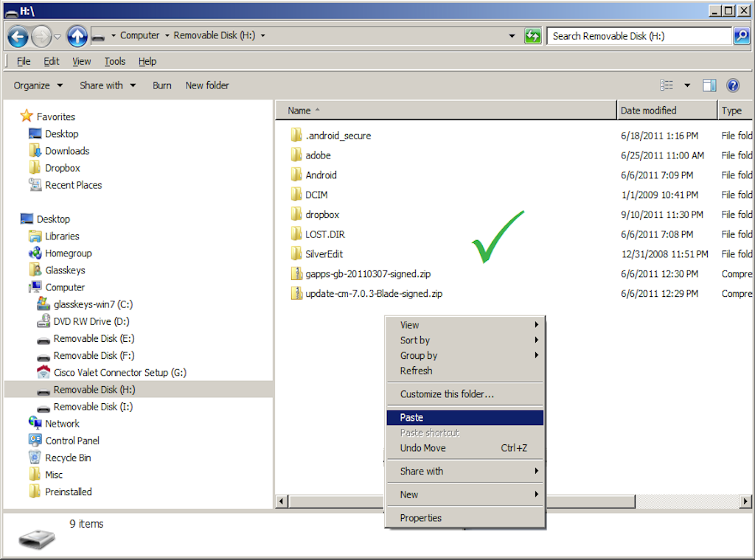The height and width of the screenshot is (560, 755).
Task: Open the Tools menu in menu bar
Action: (114, 61)
